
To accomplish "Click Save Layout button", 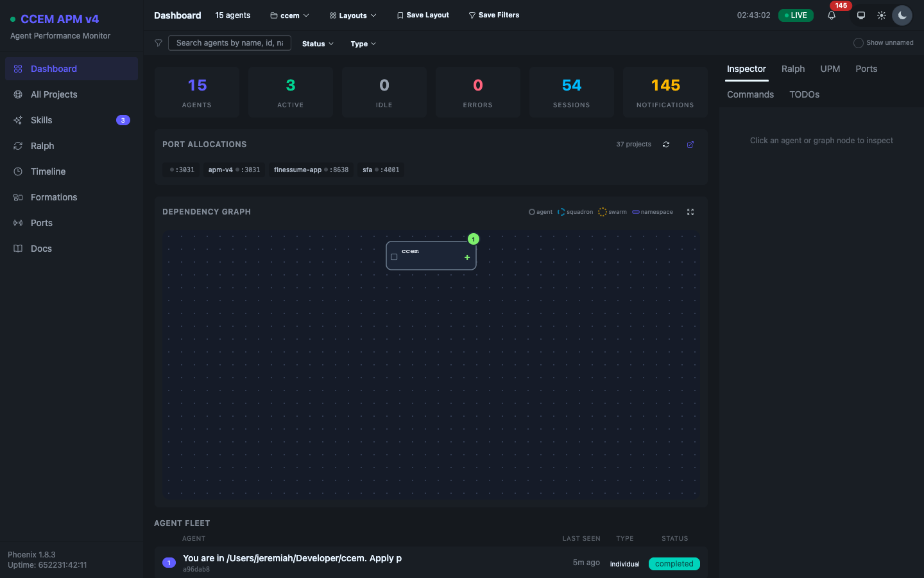I will point(423,15).
